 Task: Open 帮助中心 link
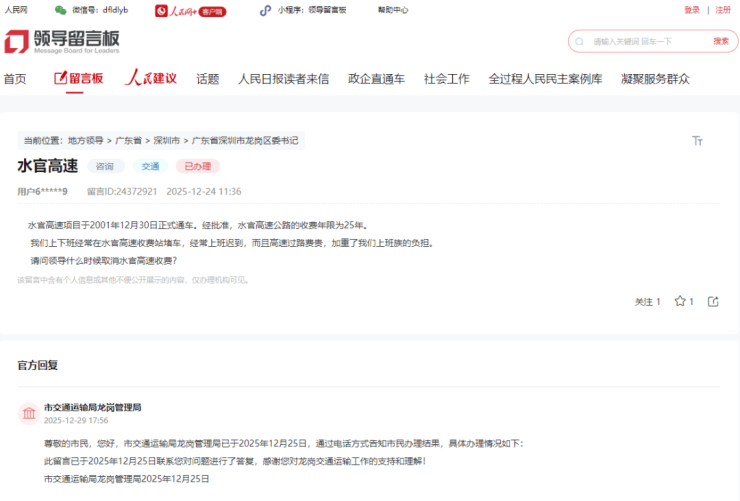[x=393, y=10]
